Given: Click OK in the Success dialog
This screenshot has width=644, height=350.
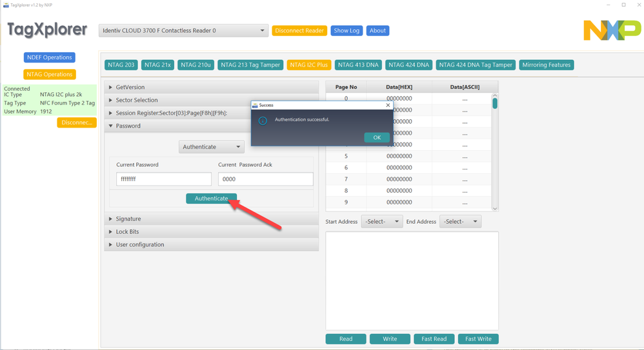Looking at the screenshot, I should pos(377,137).
